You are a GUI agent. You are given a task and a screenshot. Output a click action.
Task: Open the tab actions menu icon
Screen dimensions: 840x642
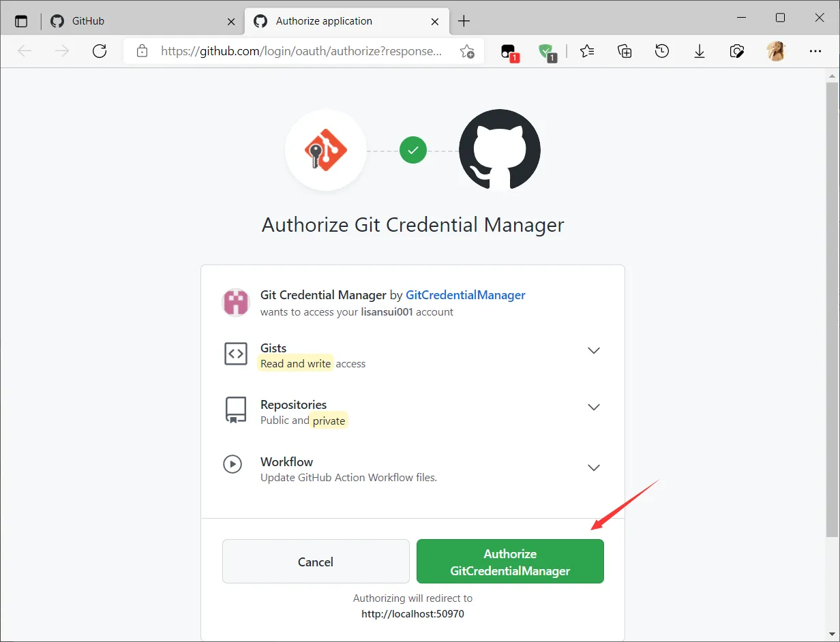[x=21, y=21]
